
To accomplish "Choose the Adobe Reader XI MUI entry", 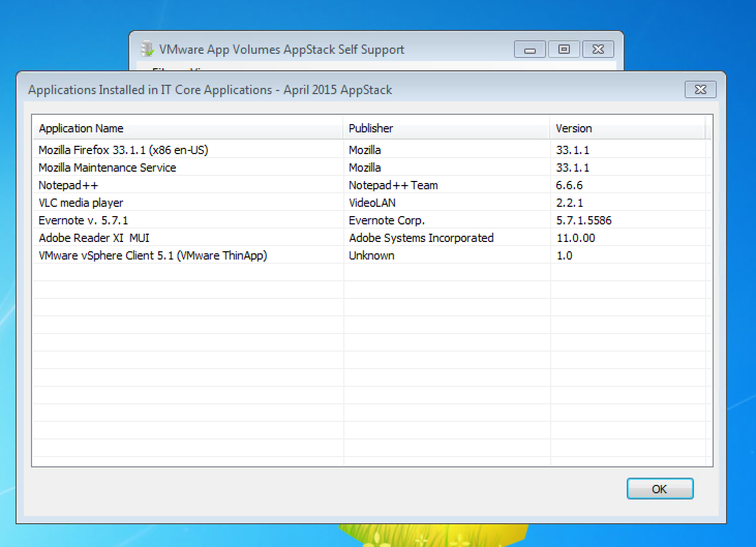I will [x=94, y=238].
